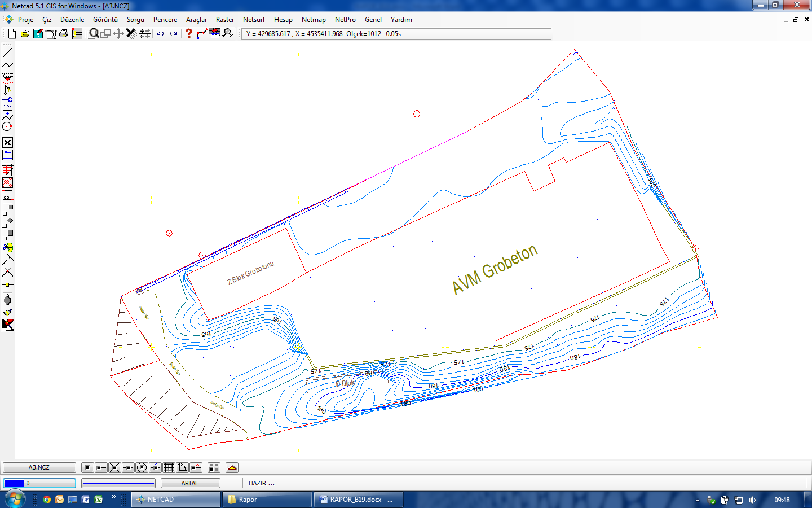
Task: Select the polyline drawing tool
Action: (7, 65)
